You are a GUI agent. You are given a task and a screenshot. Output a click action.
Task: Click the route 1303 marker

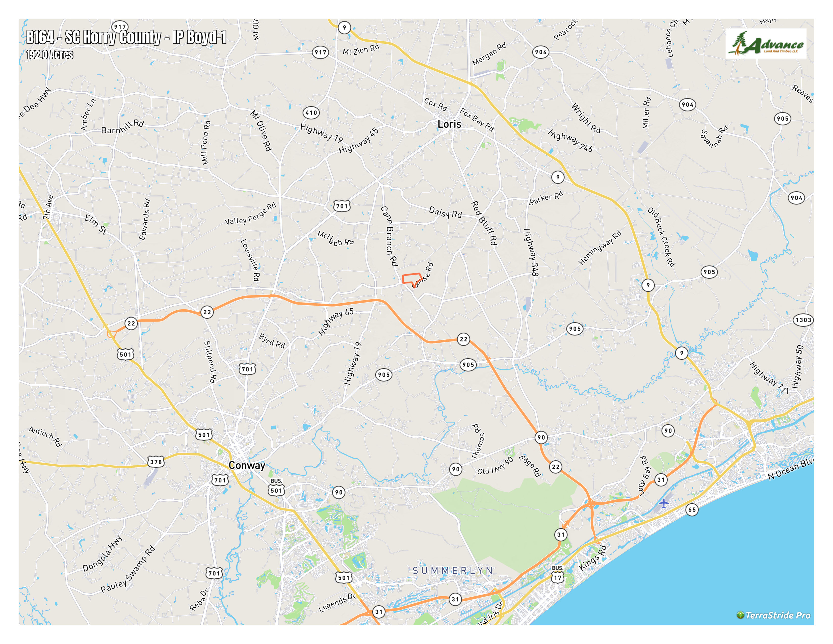click(803, 320)
